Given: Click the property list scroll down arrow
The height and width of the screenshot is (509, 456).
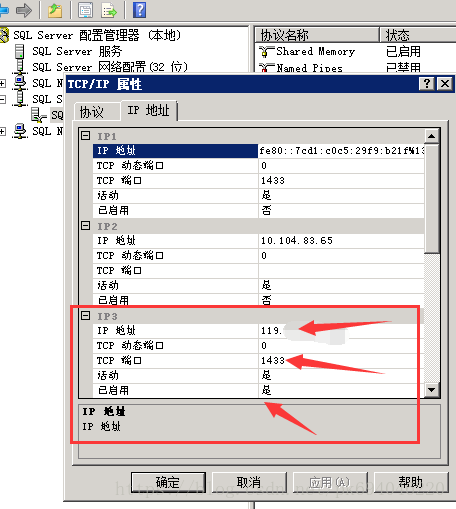Looking at the screenshot, I should coord(432,390).
